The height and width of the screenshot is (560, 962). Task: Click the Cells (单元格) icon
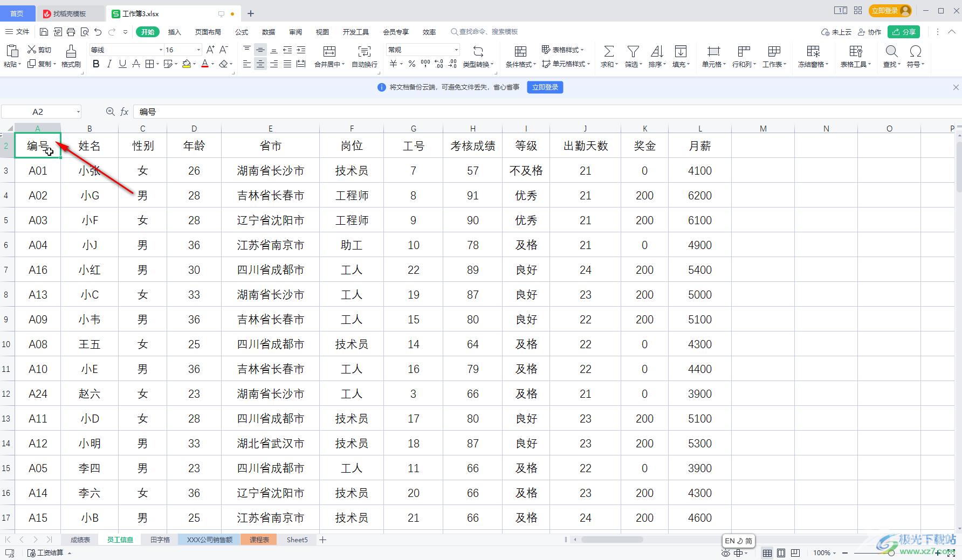pos(713,51)
